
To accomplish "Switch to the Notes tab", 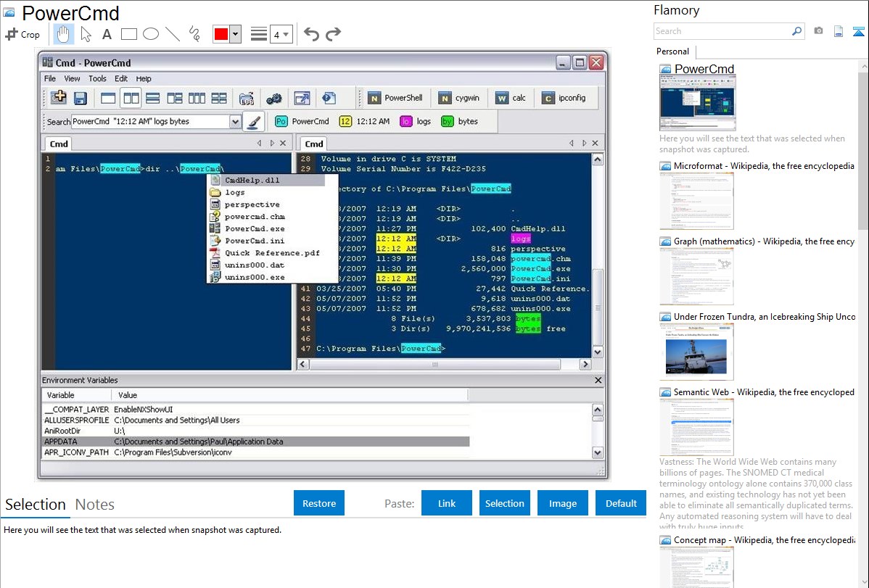I will tap(95, 505).
